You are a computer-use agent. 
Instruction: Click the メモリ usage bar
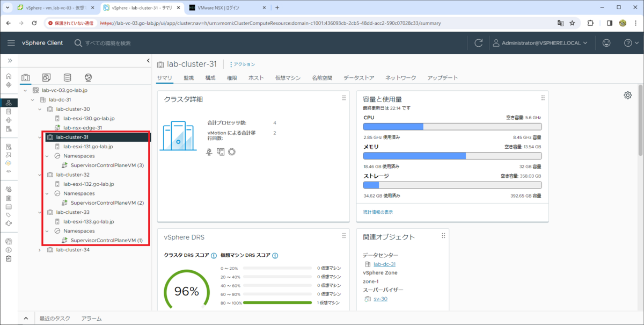pyautogui.click(x=452, y=156)
